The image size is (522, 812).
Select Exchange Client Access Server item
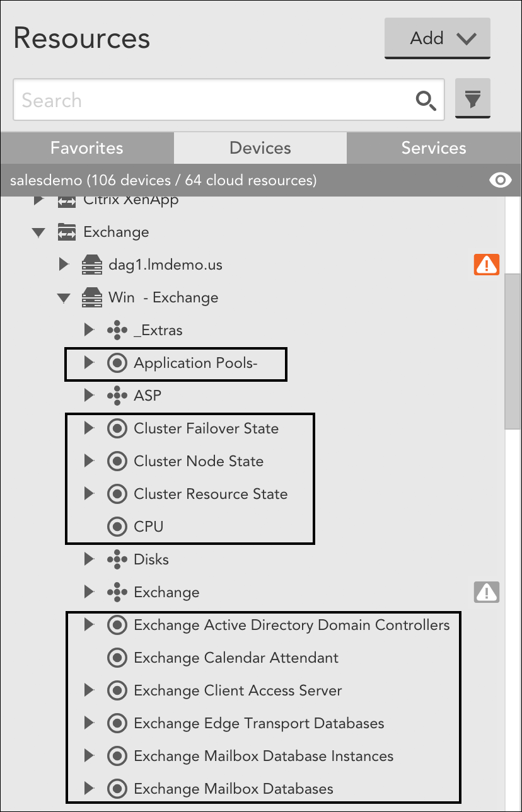(x=238, y=690)
